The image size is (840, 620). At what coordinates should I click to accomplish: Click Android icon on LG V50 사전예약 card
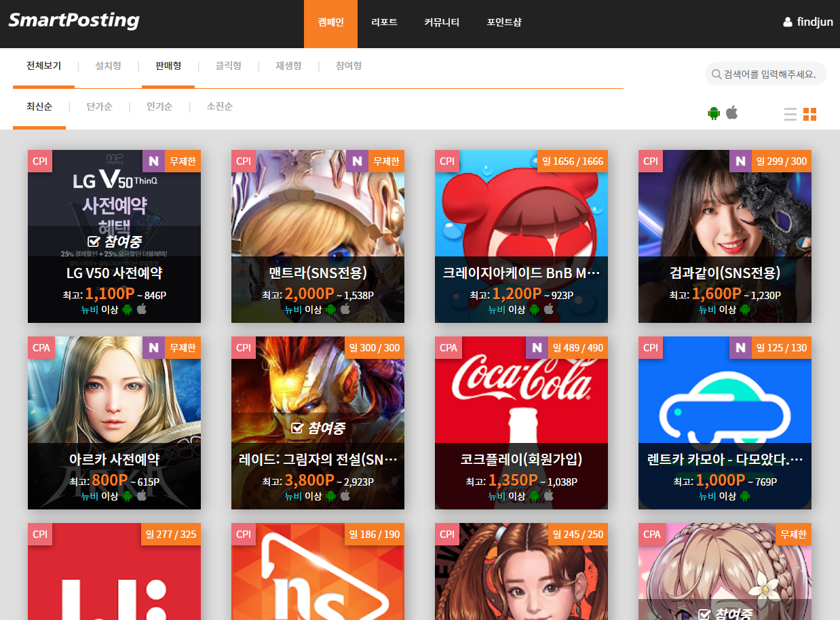[x=128, y=309]
